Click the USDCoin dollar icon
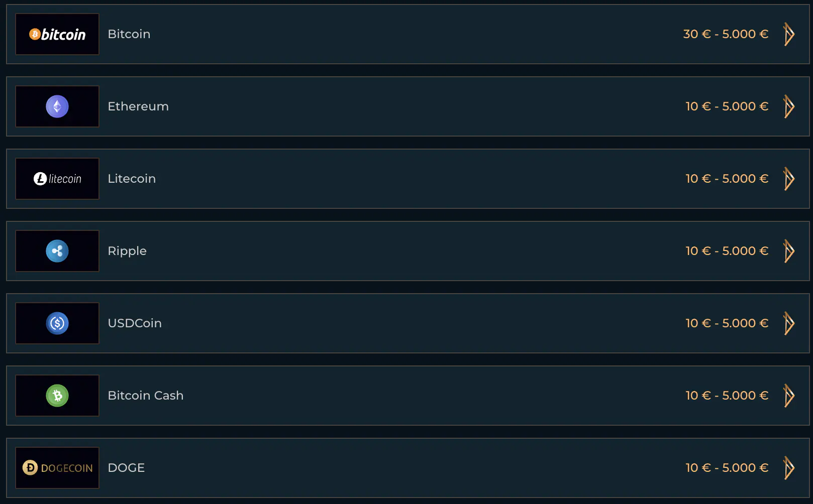Viewport: 813px width, 504px height. tap(57, 323)
